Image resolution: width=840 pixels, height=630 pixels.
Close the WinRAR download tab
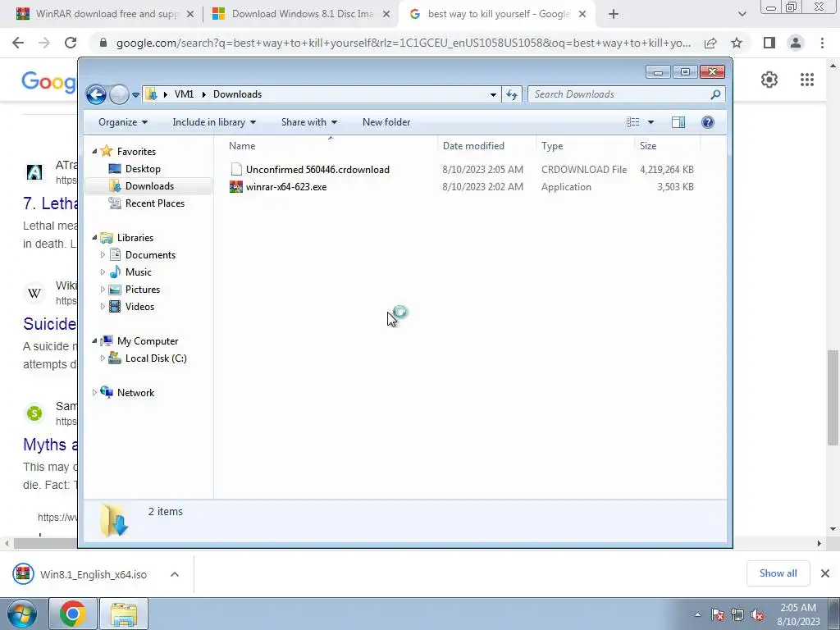click(189, 15)
